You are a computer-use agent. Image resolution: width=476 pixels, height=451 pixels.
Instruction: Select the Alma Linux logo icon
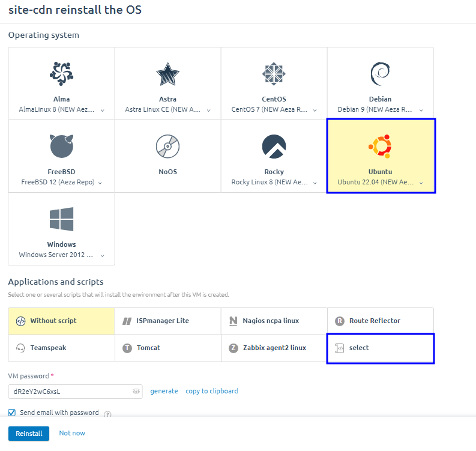[61, 74]
